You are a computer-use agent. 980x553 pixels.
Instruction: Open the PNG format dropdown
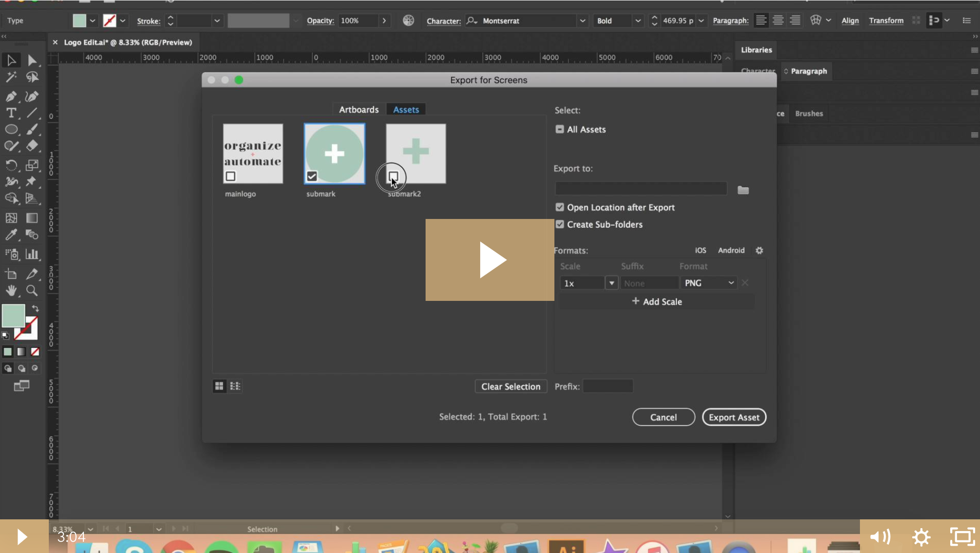[x=709, y=283]
